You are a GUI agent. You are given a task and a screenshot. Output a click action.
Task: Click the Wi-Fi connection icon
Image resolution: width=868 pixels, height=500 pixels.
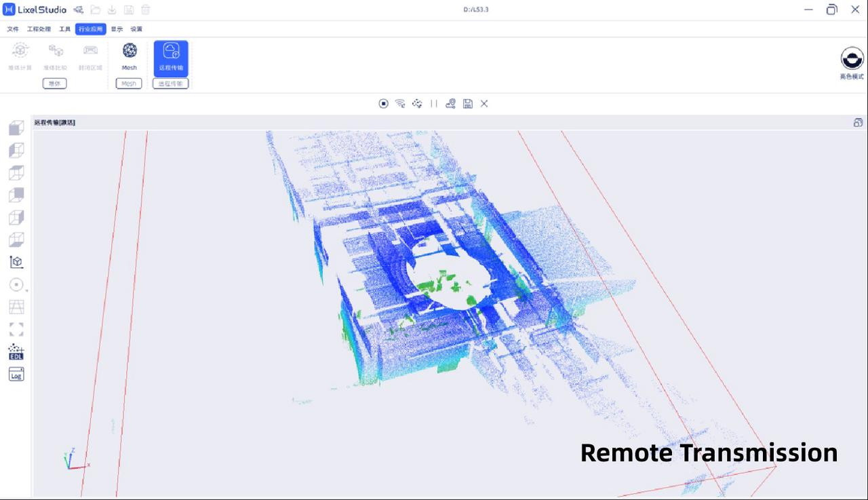(x=400, y=104)
